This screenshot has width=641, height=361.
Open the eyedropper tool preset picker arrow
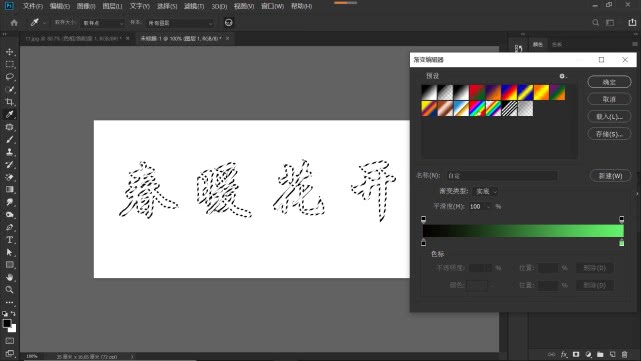tap(44, 23)
